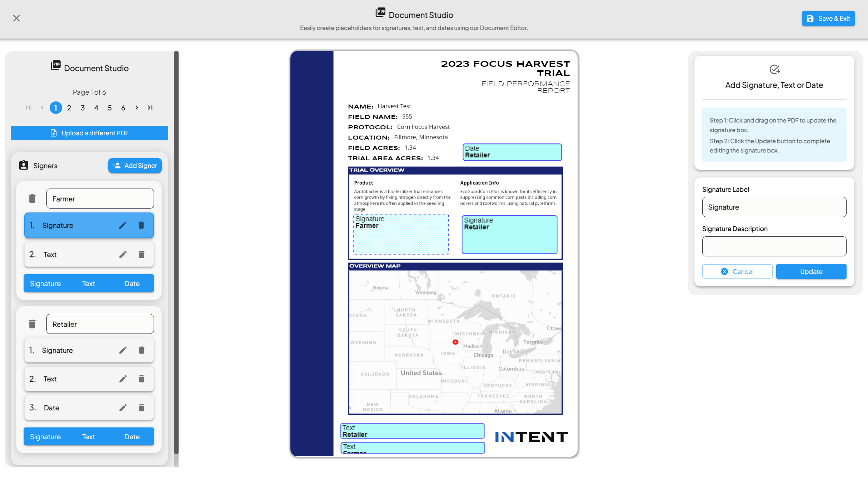Go to the next page arrow

coord(137,107)
